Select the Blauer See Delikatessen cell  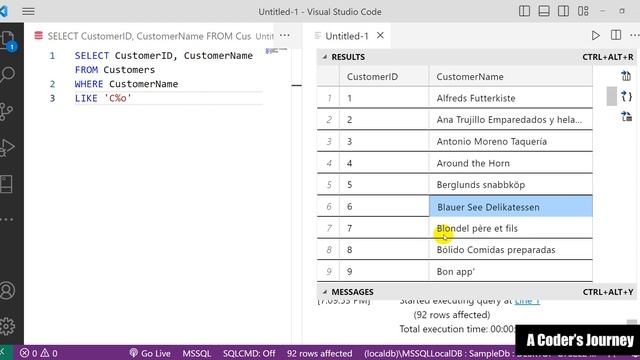(x=511, y=207)
